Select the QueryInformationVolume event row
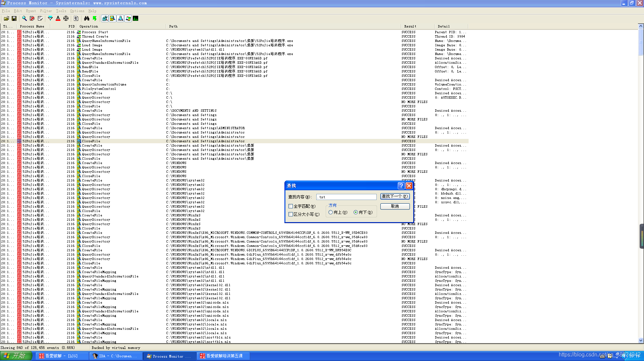Image resolution: width=644 pixels, height=361 pixels. click(x=234, y=85)
